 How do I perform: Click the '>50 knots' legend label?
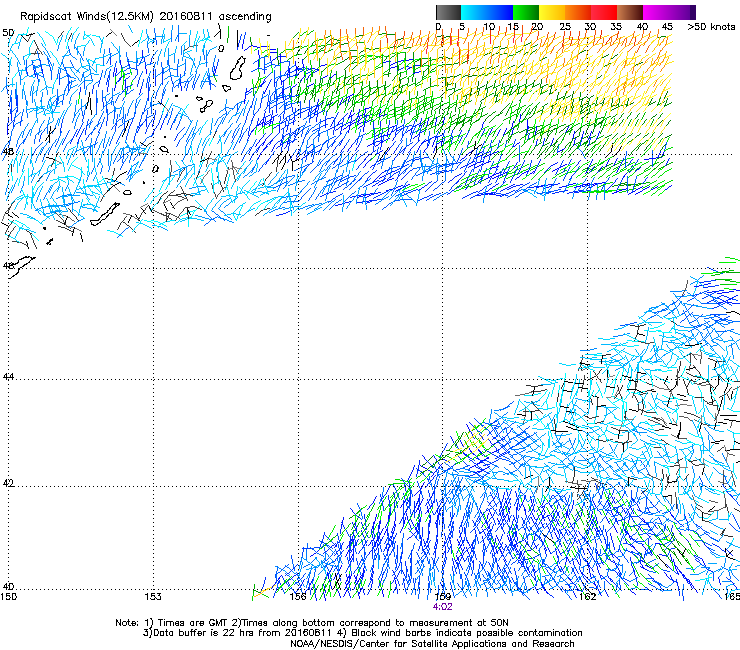click(711, 27)
